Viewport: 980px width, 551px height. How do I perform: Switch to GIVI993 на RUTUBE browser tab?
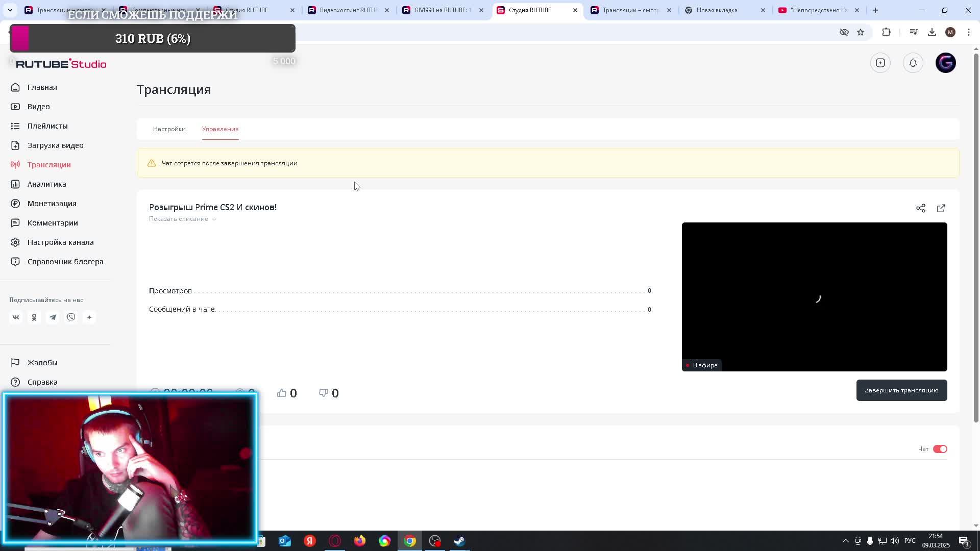[443, 10]
